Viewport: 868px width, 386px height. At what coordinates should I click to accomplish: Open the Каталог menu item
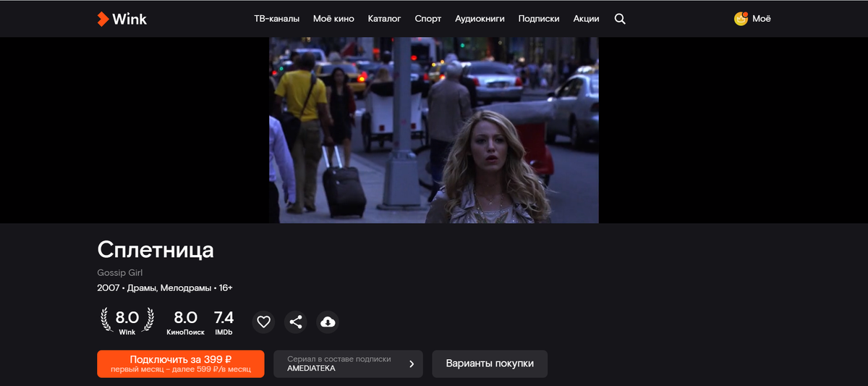pos(384,19)
